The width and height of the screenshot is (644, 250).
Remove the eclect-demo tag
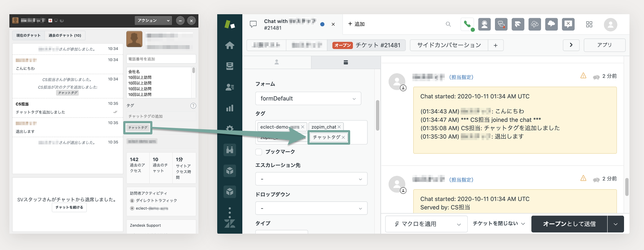303,127
